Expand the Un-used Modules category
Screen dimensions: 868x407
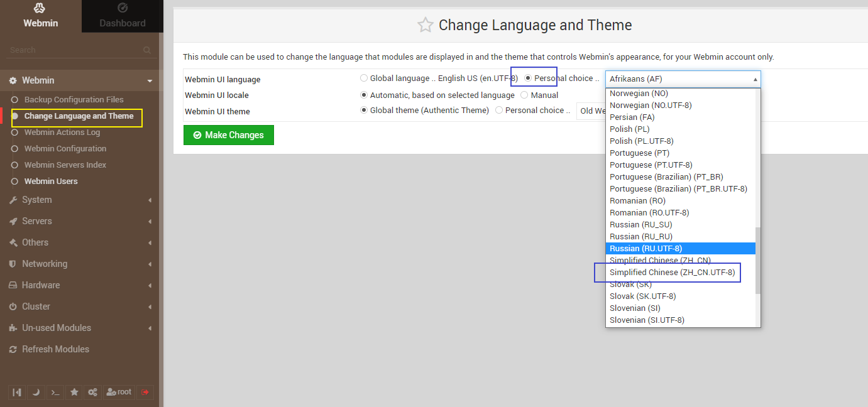coord(150,328)
